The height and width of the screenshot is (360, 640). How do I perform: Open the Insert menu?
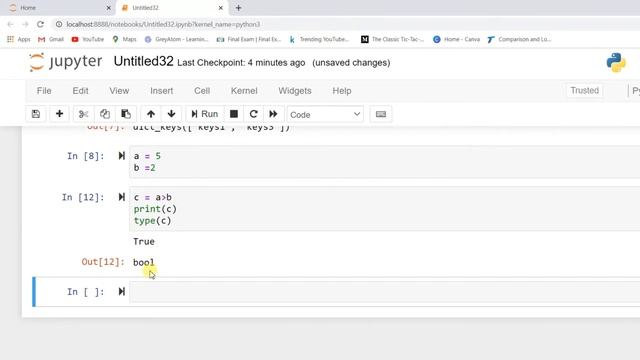162,91
